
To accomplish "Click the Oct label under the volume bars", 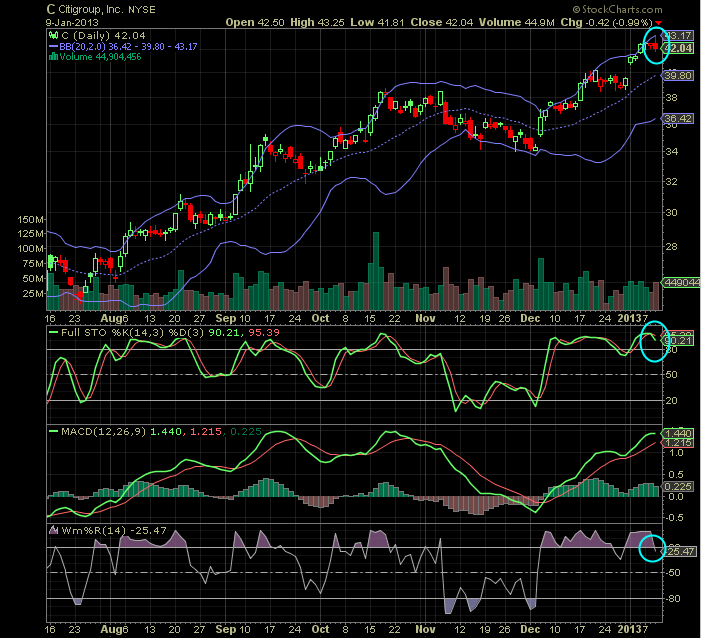I will click(320, 318).
